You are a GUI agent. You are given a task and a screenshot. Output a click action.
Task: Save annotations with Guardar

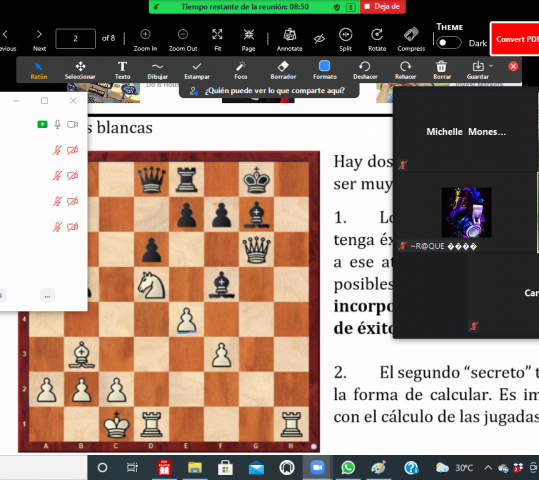[477, 70]
